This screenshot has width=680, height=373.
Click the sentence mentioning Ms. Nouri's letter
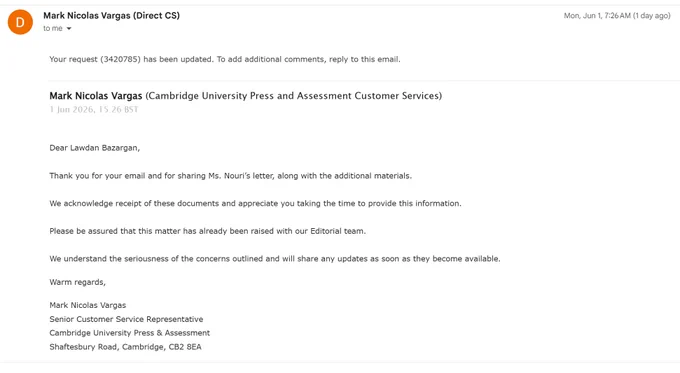[230, 176]
